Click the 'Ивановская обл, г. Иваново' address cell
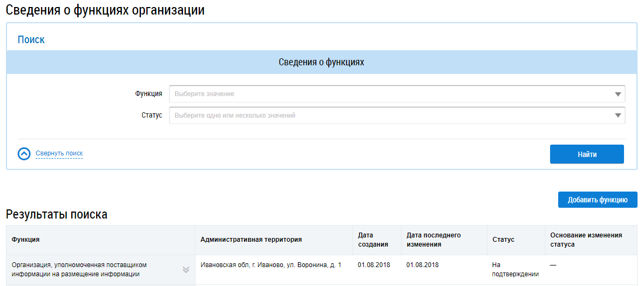The image size is (644, 286). coord(270,265)
